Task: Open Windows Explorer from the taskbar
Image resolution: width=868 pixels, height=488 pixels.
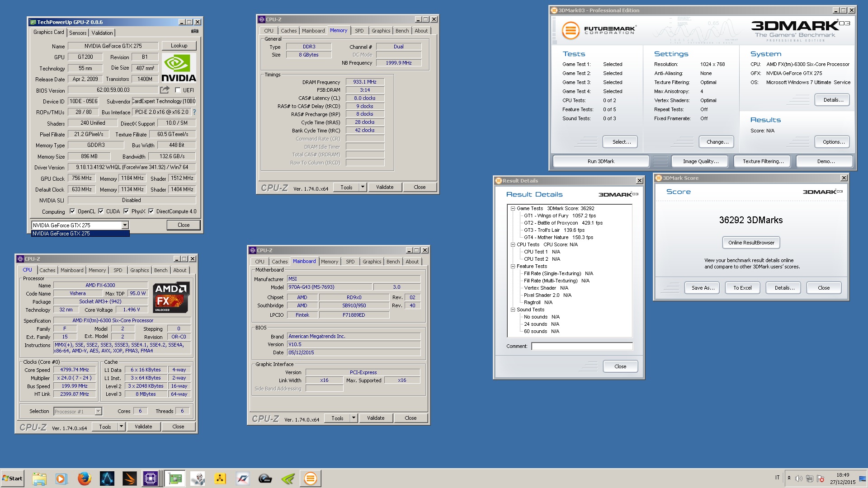Action: pos(39,479)
